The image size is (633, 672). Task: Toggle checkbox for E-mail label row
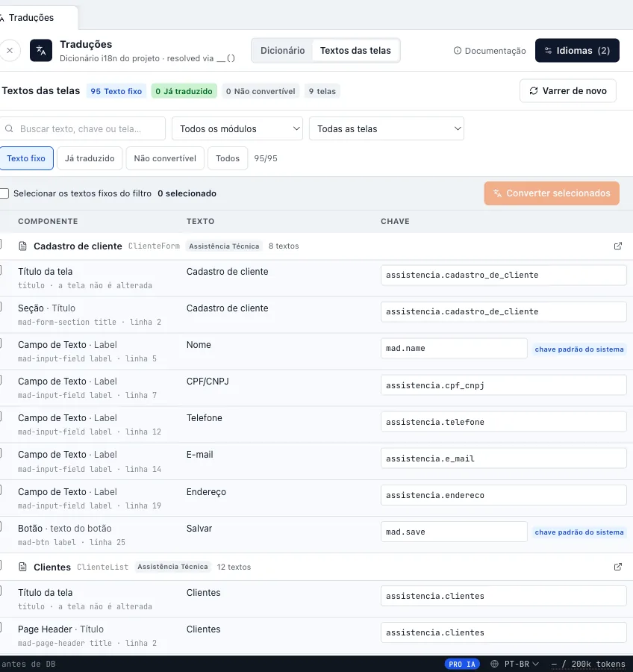pyautogui.click(x=1, y=453)
